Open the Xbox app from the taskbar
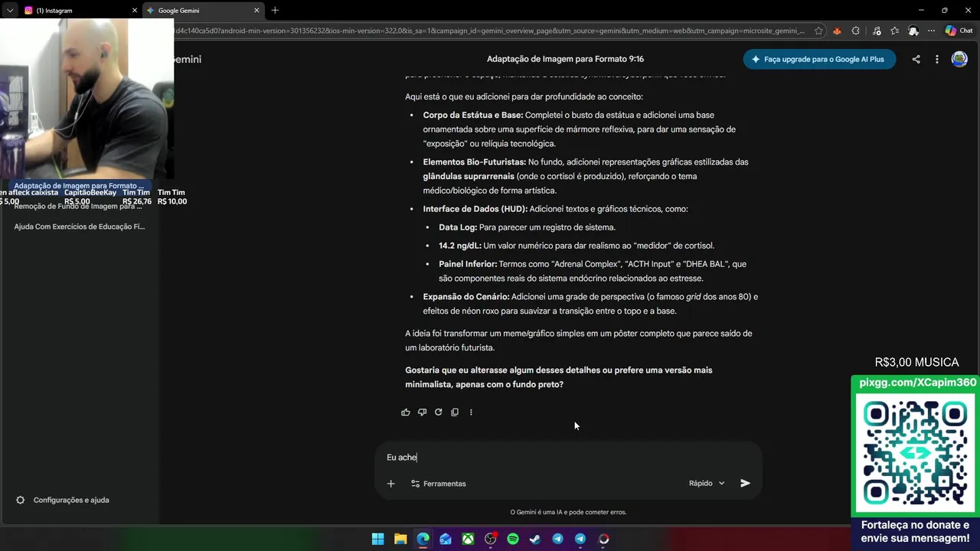 [x=468, y=539]
